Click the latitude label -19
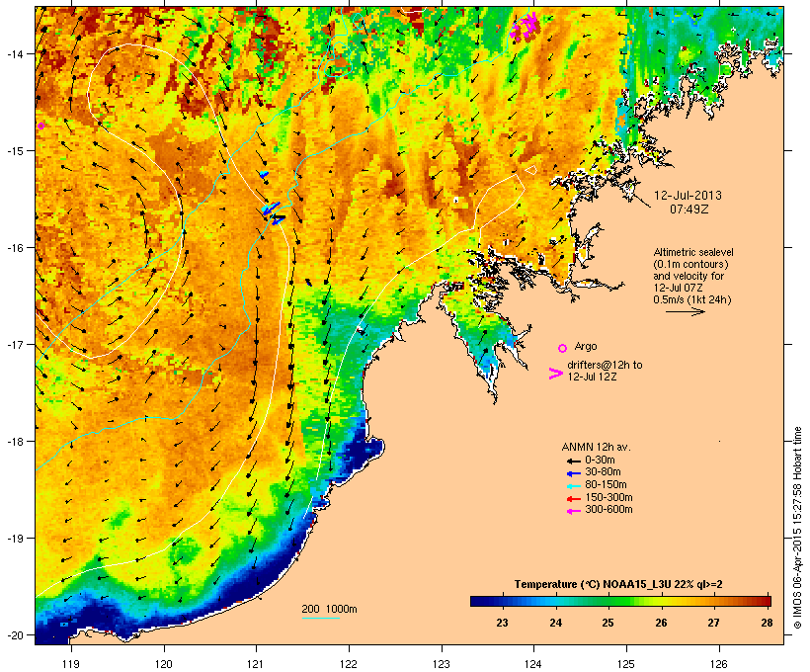Image resolution: width=810 pixels, height=672 pixels. coord(15,539)
